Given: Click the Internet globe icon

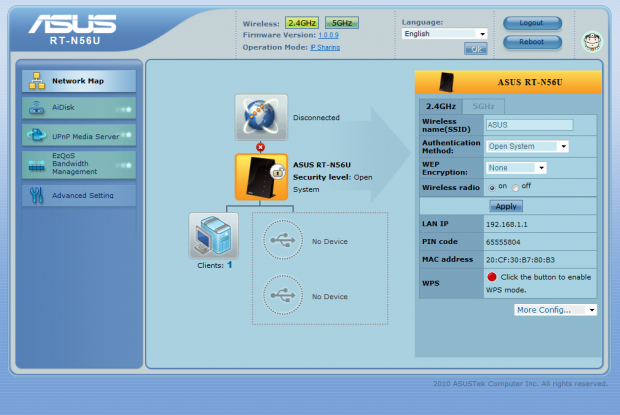Looking at the screenshot, I should (x=261, y=117).
